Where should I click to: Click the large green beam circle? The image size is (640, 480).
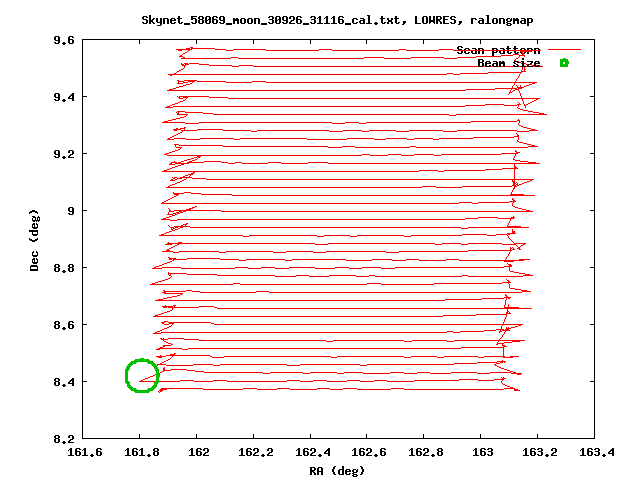pos(142,376)
